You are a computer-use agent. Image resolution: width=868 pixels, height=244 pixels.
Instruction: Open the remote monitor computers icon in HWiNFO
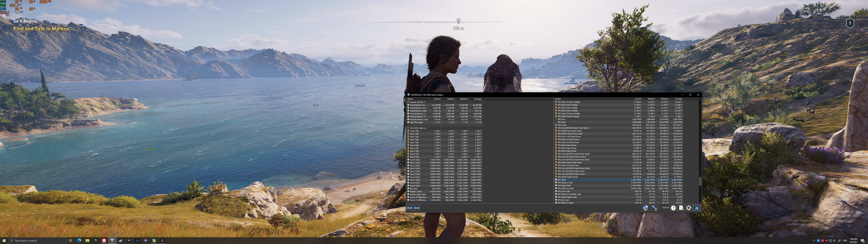654,208
